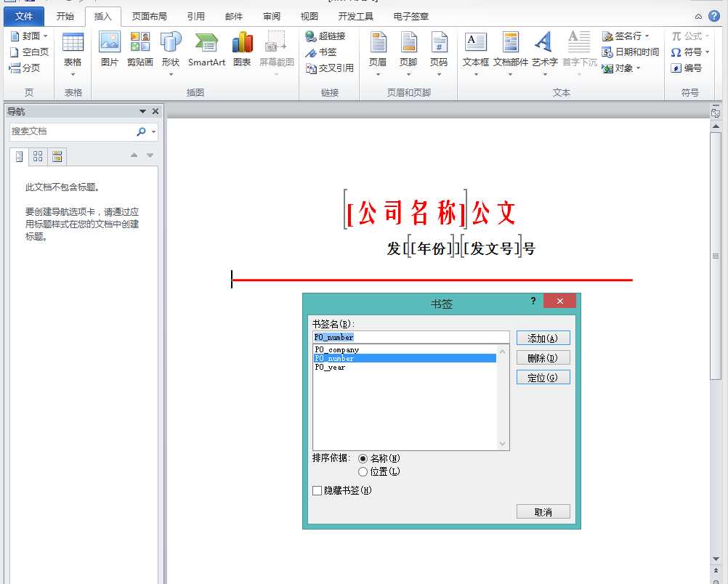Click the Go To (定位) bookmark button
Image resolution: width=728 pixels, height=584 pixels.
[x=543, y=378]
